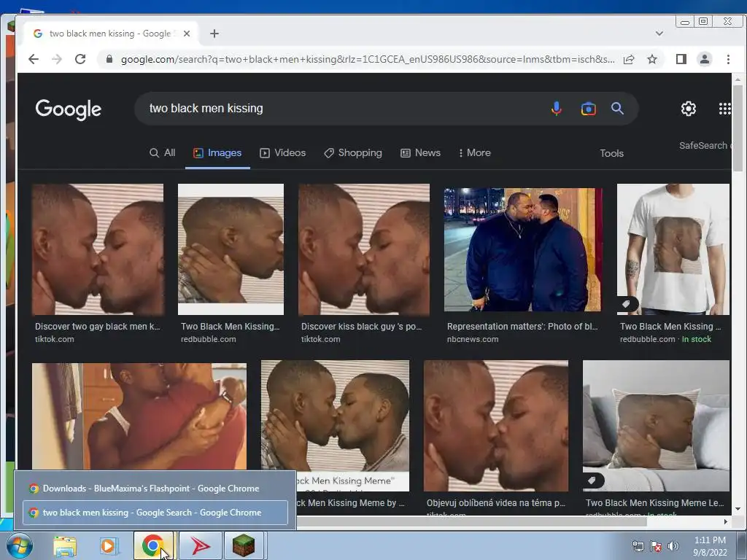The image size is (747, 560).
Task: Click the Google logo
Action: point(68,109)
